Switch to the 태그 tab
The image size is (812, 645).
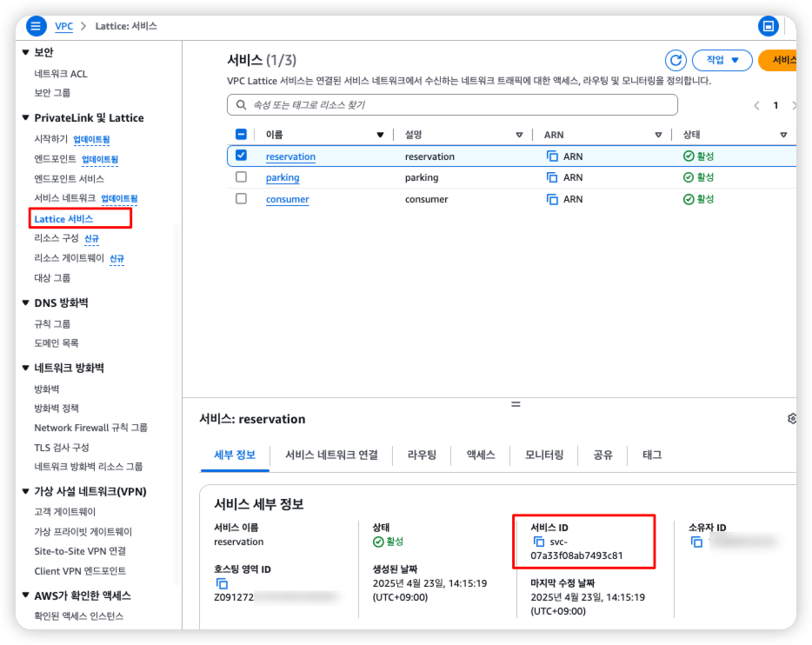click(x=652, y=455)
